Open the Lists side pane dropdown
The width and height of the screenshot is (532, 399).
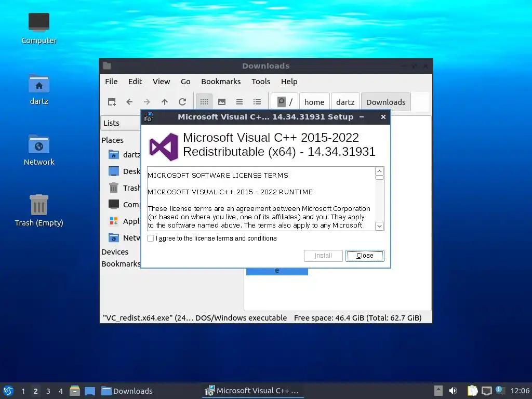click(x=121, y=123)
